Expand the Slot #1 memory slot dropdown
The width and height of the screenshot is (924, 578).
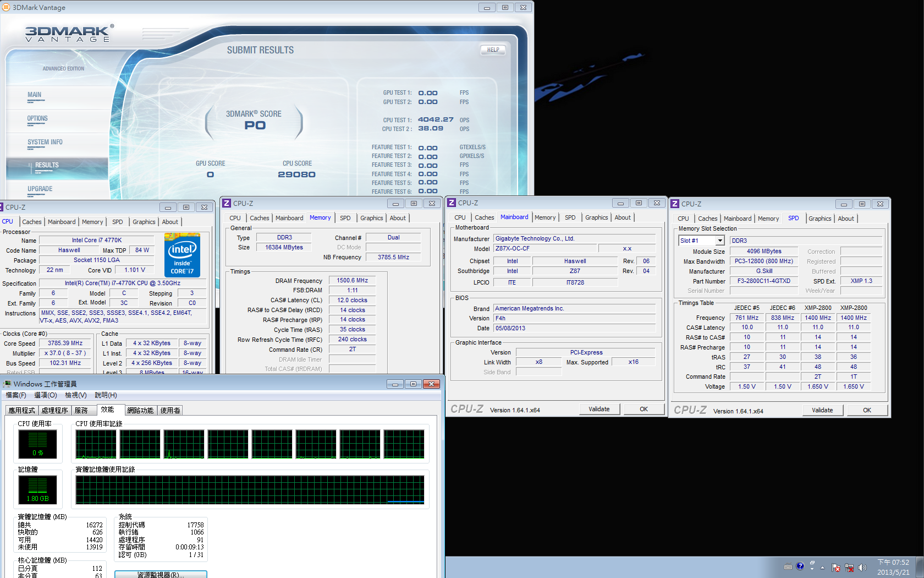(x=719, y=241)
